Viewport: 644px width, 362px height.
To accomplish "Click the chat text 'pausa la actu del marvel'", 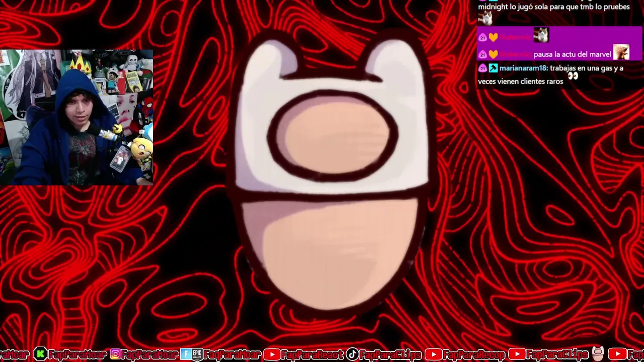I will click(573, 54).
